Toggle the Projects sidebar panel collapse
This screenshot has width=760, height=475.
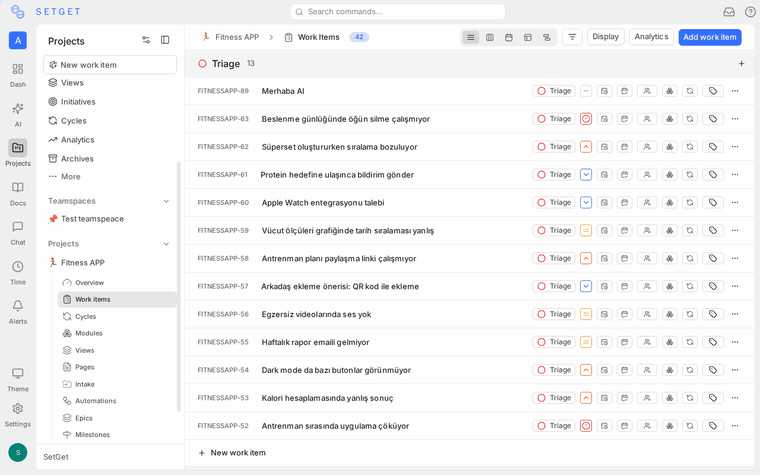click(165, 40)
